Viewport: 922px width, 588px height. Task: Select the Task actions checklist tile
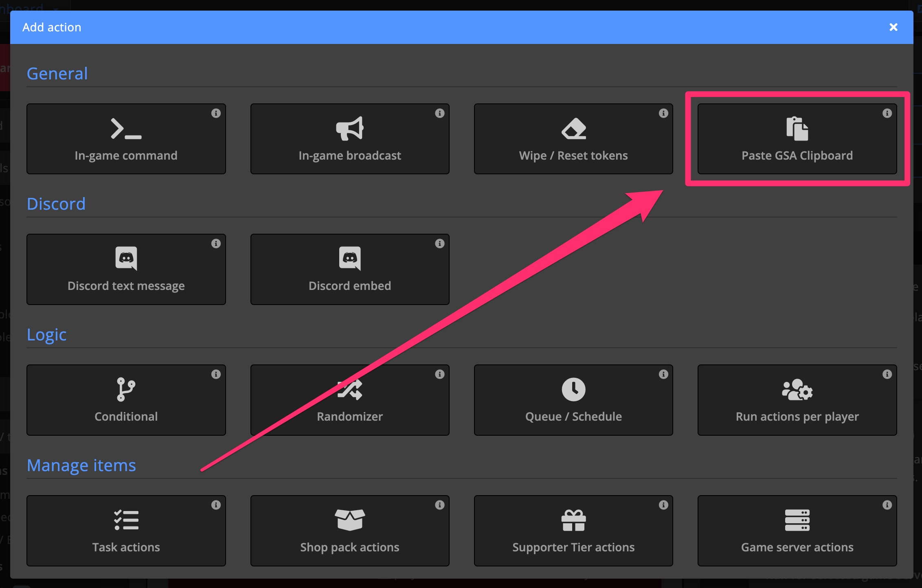click(126, 531)
